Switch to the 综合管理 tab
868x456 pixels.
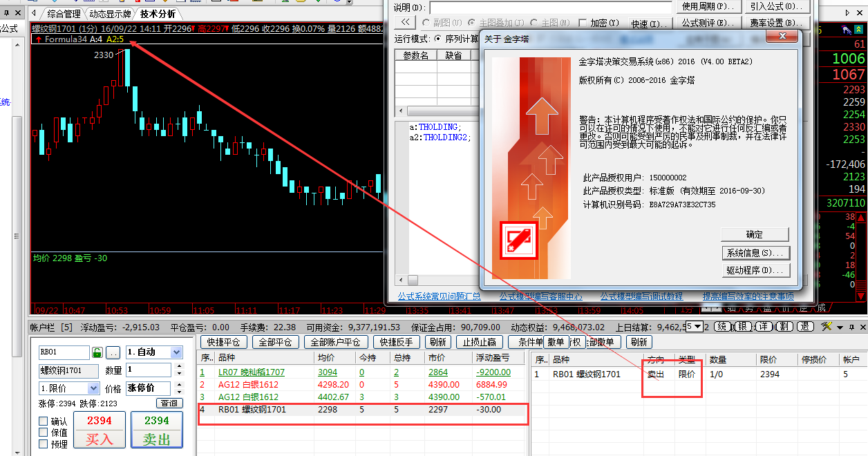[64, 14]
